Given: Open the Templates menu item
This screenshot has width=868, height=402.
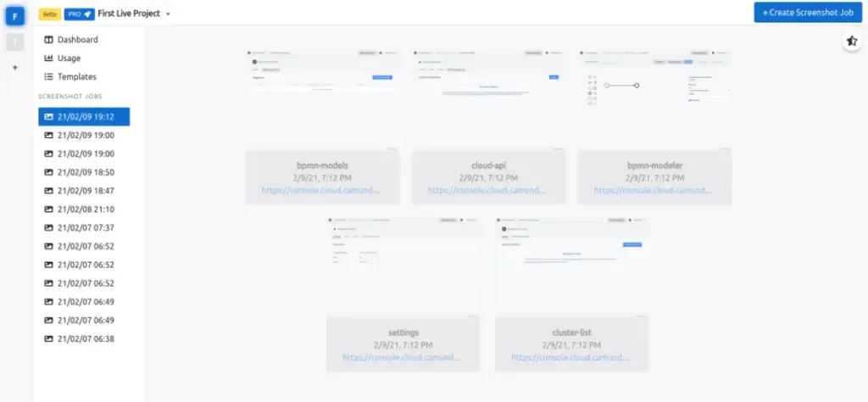Looking at the screenshot, I should point(76,77).
